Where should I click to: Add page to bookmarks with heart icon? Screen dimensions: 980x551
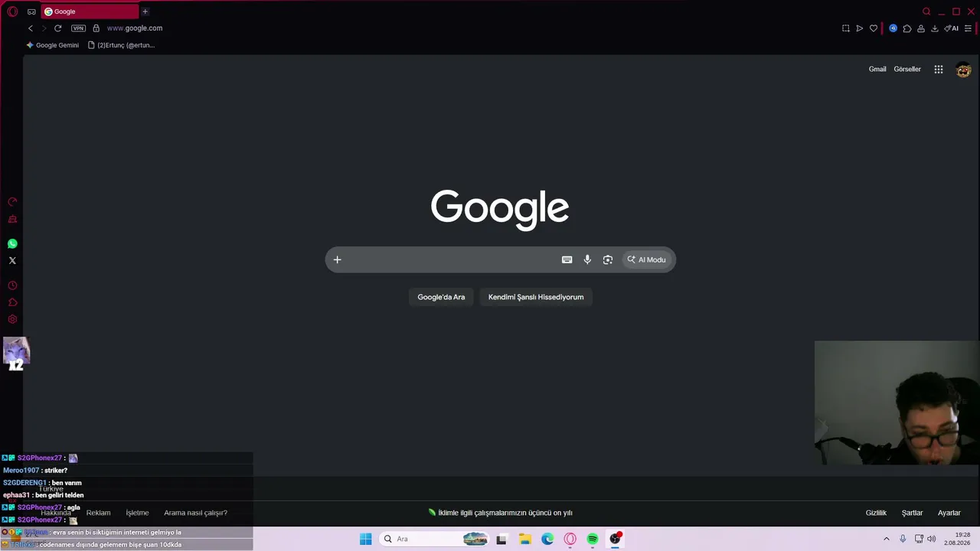point(874,28)
